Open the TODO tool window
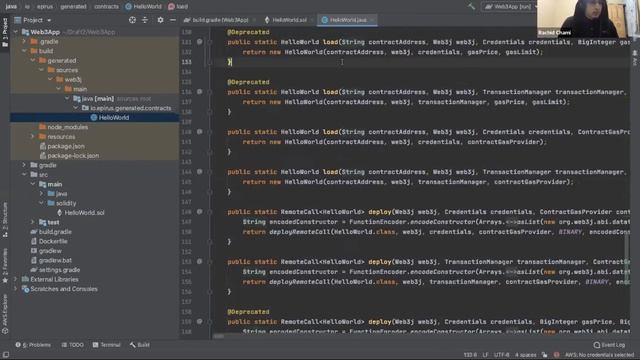This screenshot has width=640, height=360. point(73,345)
